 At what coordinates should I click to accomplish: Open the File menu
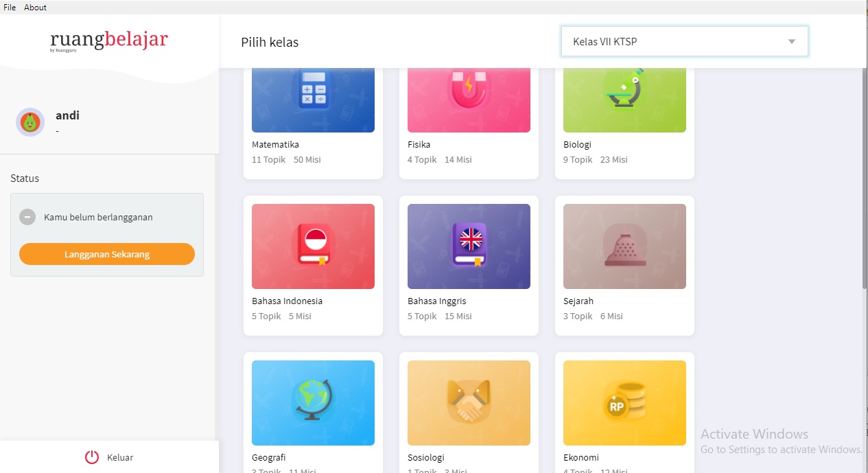[10, 8]
